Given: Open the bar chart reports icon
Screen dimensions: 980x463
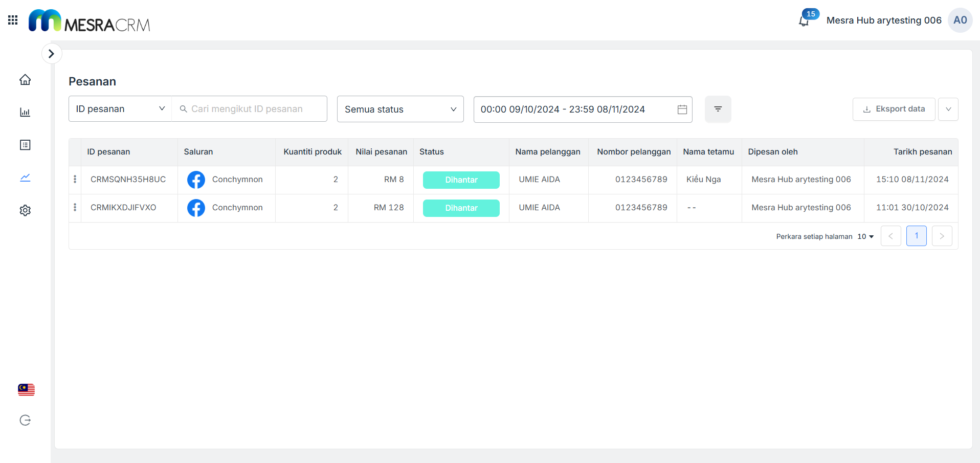Looking at the screenshot, I should point(25,113).
